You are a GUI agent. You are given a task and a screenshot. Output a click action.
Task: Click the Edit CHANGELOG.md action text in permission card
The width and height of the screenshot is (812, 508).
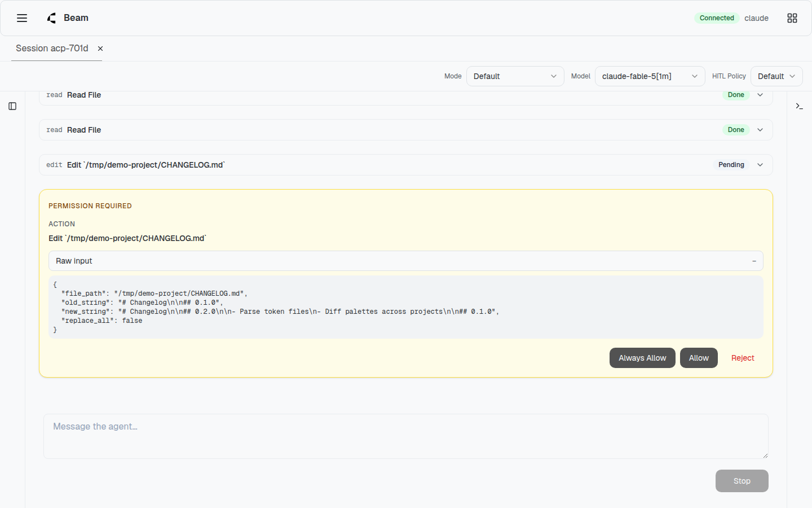coord(127,238)
